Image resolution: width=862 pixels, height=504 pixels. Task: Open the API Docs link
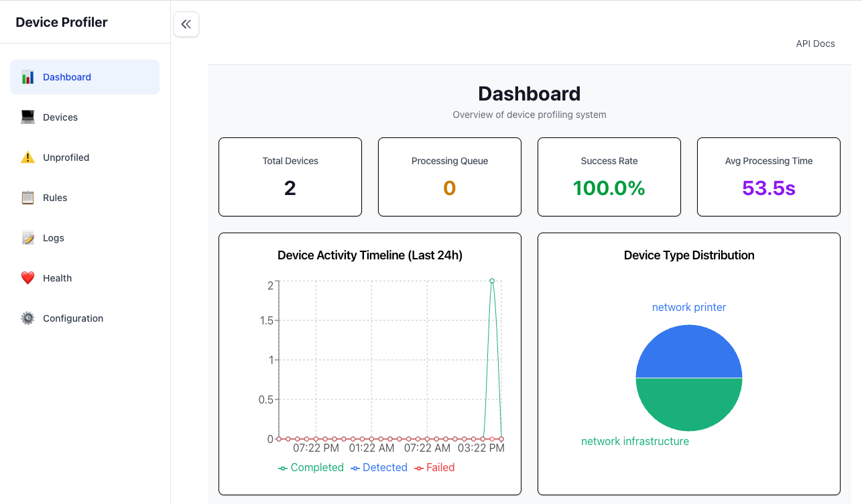coord(815,43)
